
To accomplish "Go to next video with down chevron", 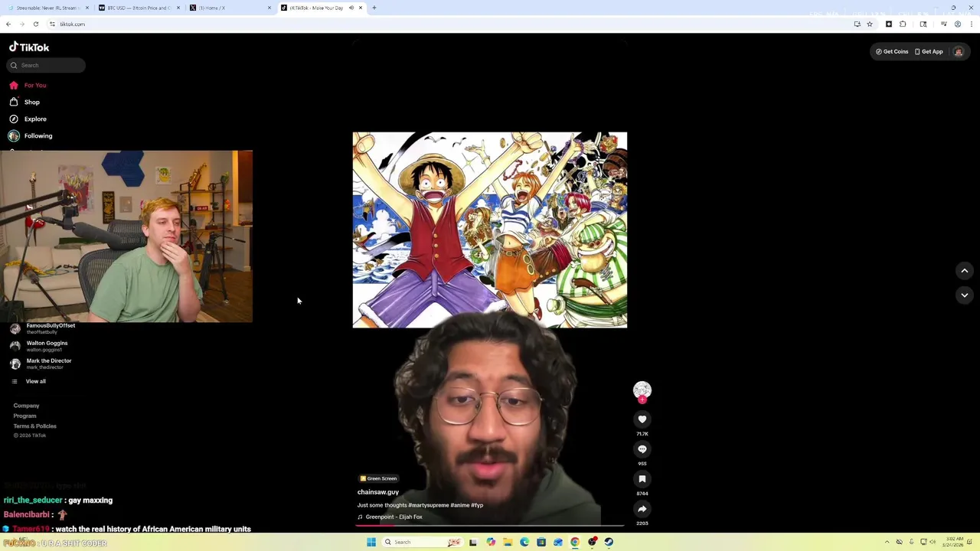I will tap(965, 295).
